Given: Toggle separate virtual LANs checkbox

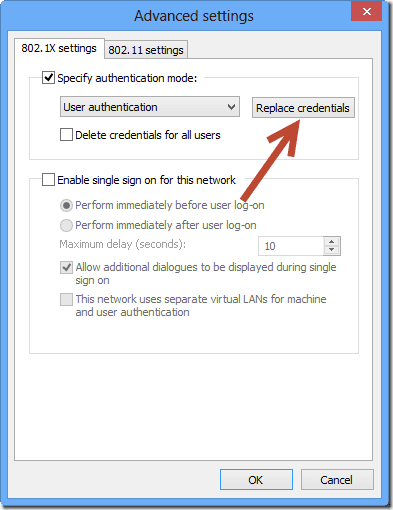Looking at the screenshot, I should (x=66, y=299).
